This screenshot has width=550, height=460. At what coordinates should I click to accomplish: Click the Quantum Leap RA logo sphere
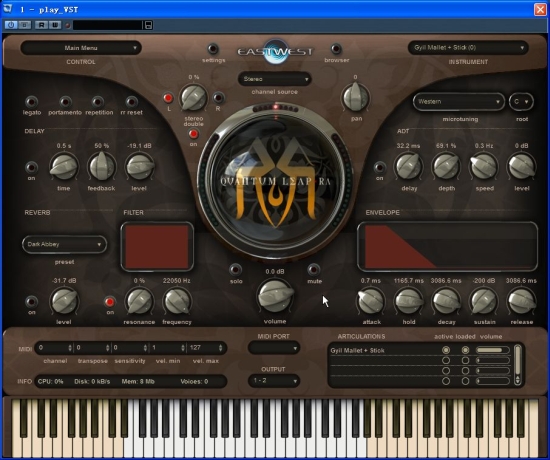(x=275, y=181)
